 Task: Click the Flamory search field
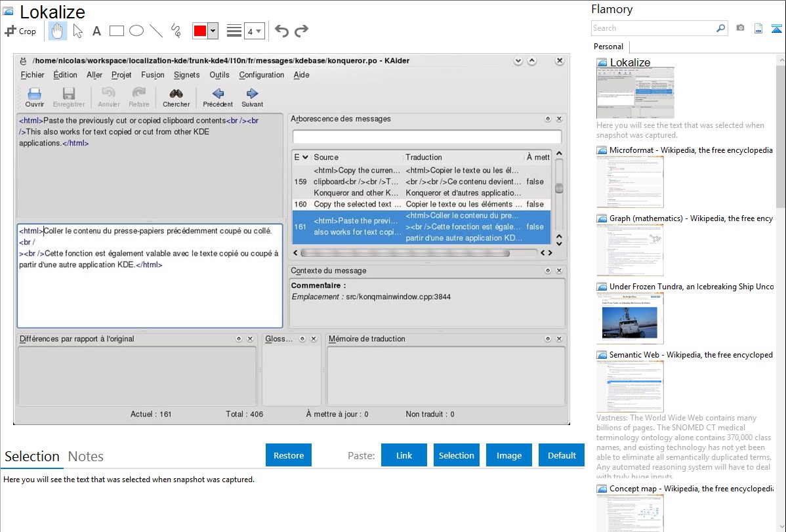tap(653, 28)
